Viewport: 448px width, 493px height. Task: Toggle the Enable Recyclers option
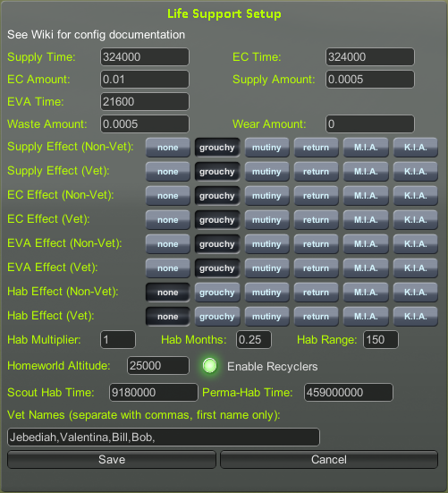[x=210, y=366]
